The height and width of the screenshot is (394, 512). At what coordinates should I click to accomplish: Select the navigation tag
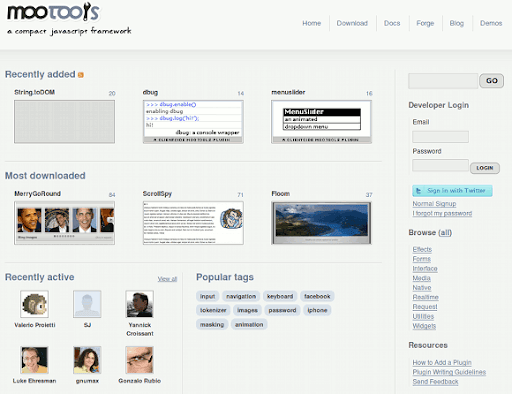[241, 296]
